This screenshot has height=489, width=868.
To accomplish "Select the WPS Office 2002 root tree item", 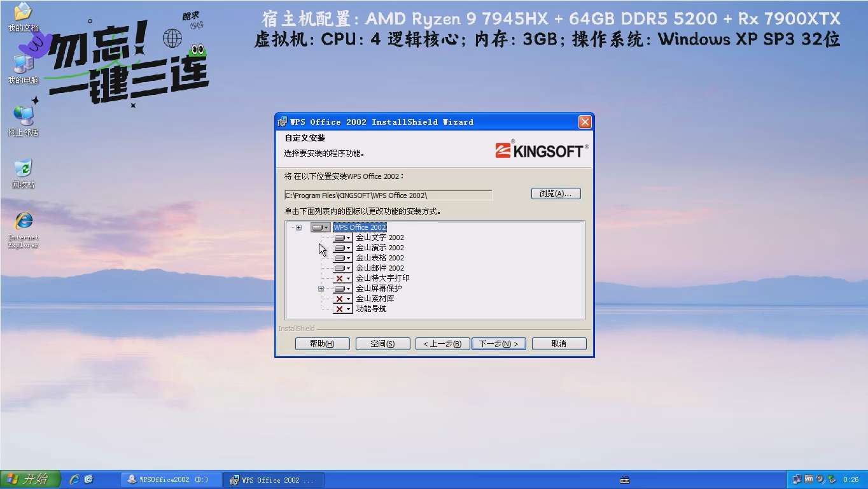I will pos(360,227).
